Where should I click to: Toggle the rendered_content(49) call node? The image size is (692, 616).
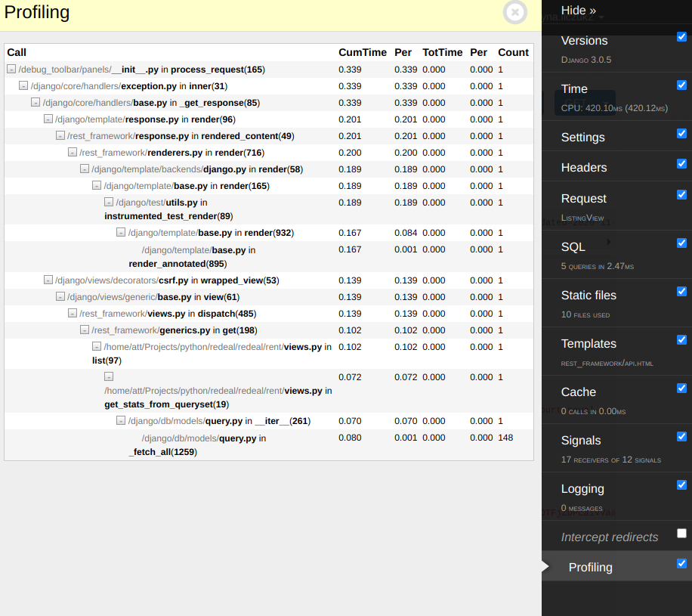(x=60, y=136)
